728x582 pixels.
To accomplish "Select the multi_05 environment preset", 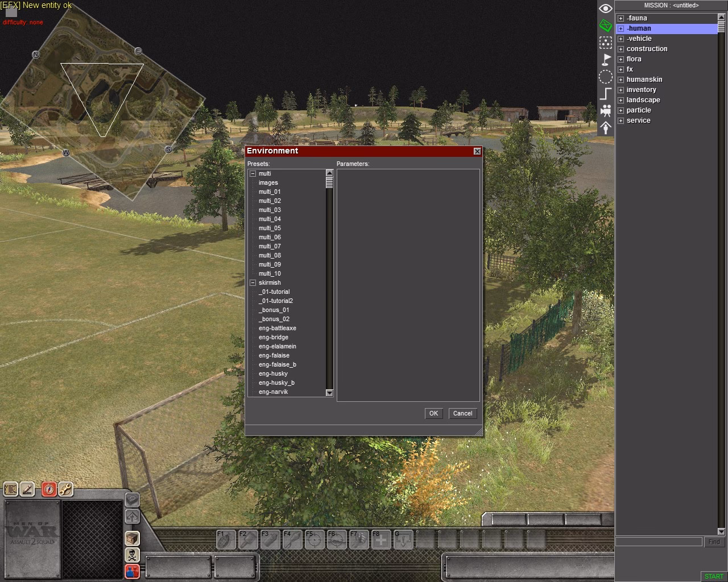I will pos(270,228).
